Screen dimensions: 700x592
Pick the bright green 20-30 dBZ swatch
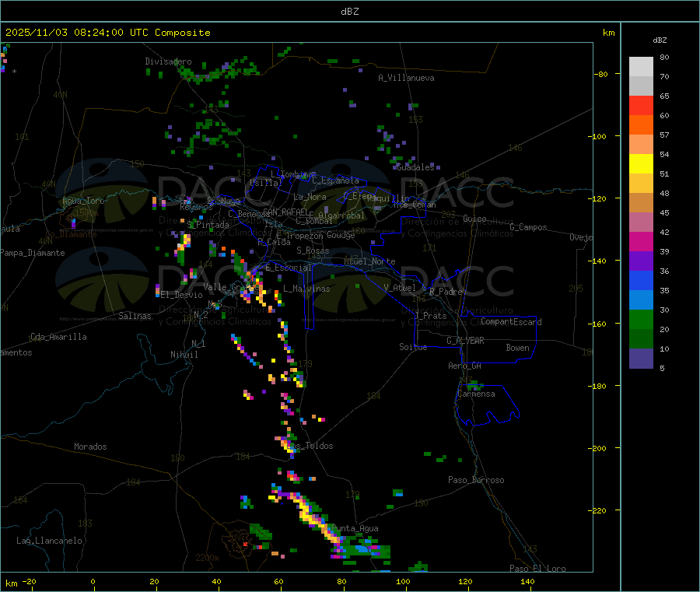(641, 319)
